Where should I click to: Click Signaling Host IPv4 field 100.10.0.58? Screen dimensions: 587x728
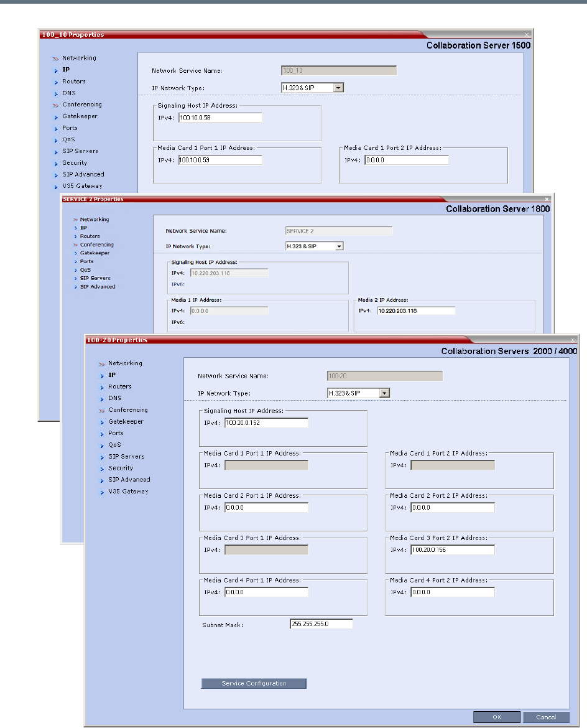220,118
